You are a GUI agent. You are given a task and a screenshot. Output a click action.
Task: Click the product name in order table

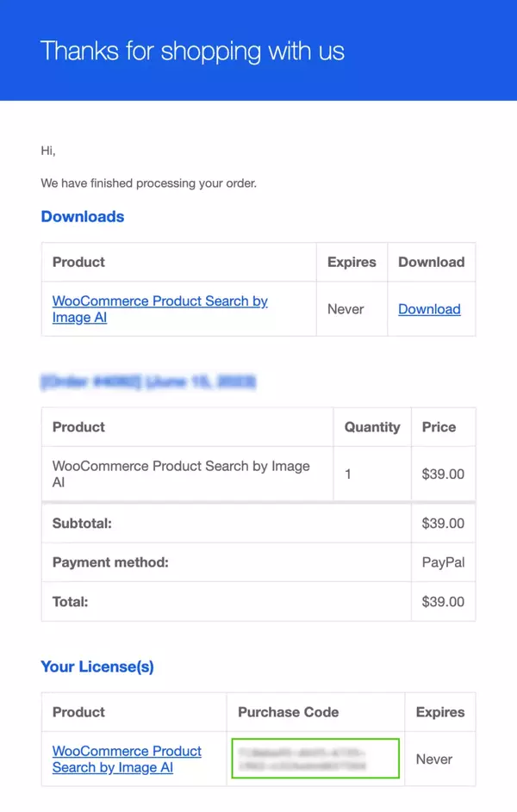[x=181, y=474]
